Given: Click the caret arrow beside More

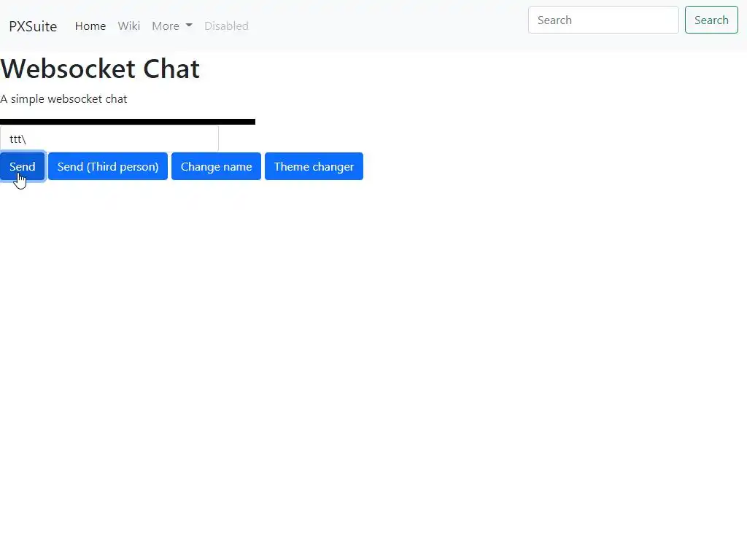Looking at the screenshot, I should (189, 26).
